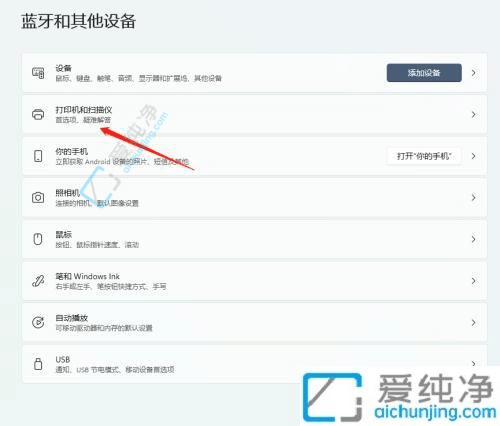This screenshot has width=500, height=426.
Task: Expand the 你的手机 row chevron
Action: [473, 156]
